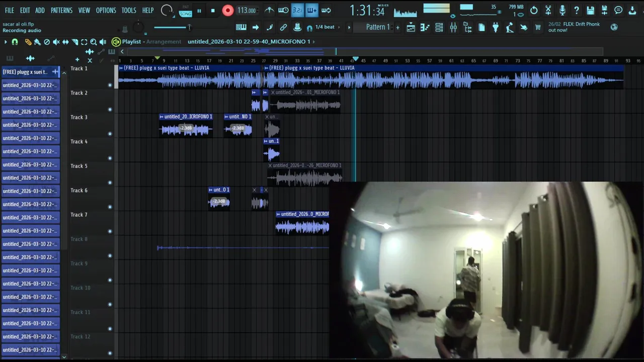Open the project info chat bubble icon
The width and height of the screenshot is (644, 362).
point(618,10)
